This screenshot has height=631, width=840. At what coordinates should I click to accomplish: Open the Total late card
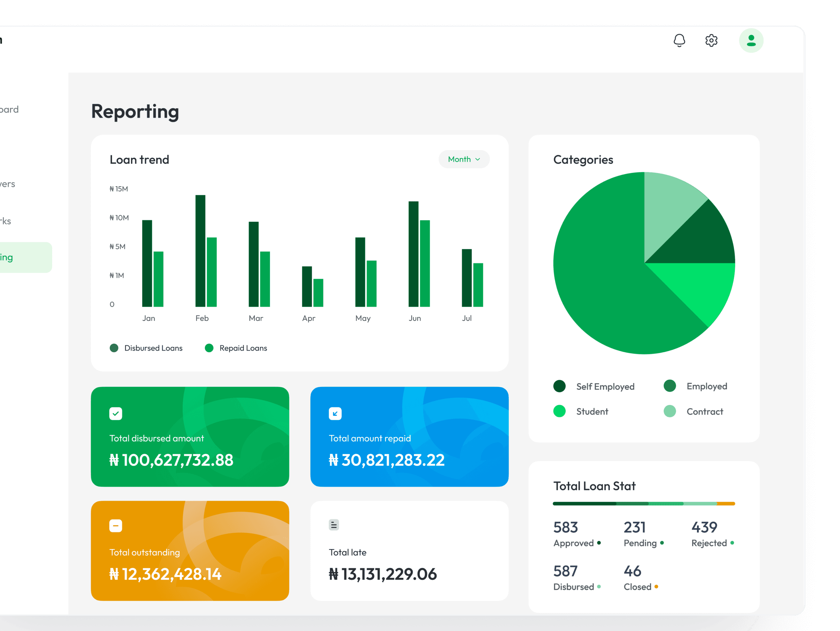click(x=409, y=550)
